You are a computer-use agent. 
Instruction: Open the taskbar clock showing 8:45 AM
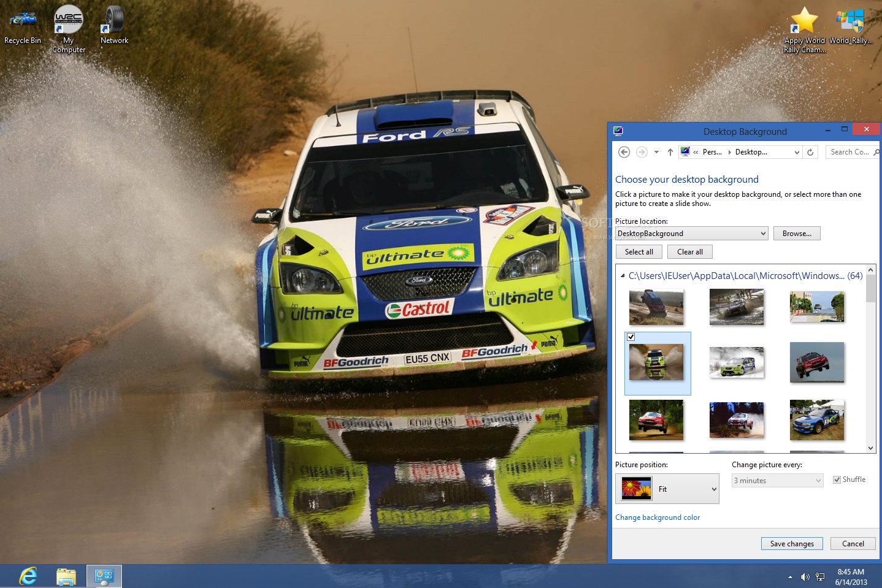tap(851, 577)
